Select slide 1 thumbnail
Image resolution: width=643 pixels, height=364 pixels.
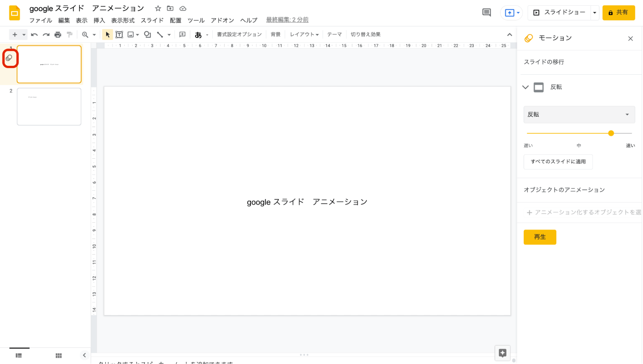point(49,64)
